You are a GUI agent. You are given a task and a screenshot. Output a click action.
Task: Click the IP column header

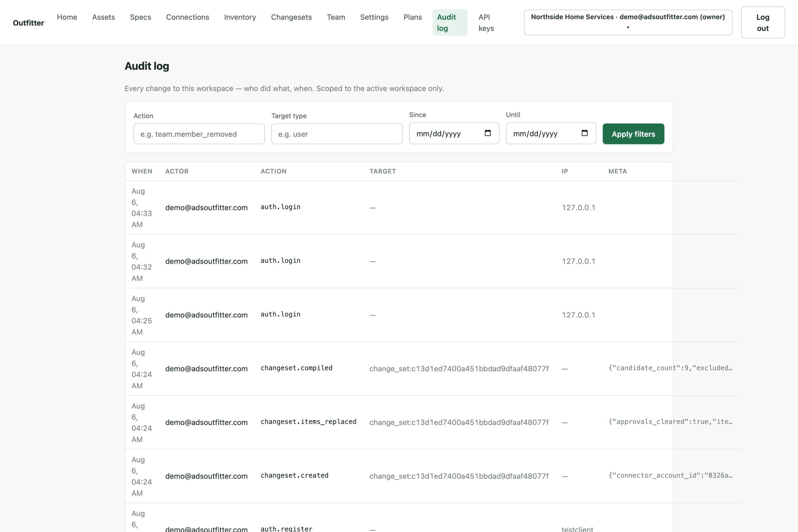point(565,171)
